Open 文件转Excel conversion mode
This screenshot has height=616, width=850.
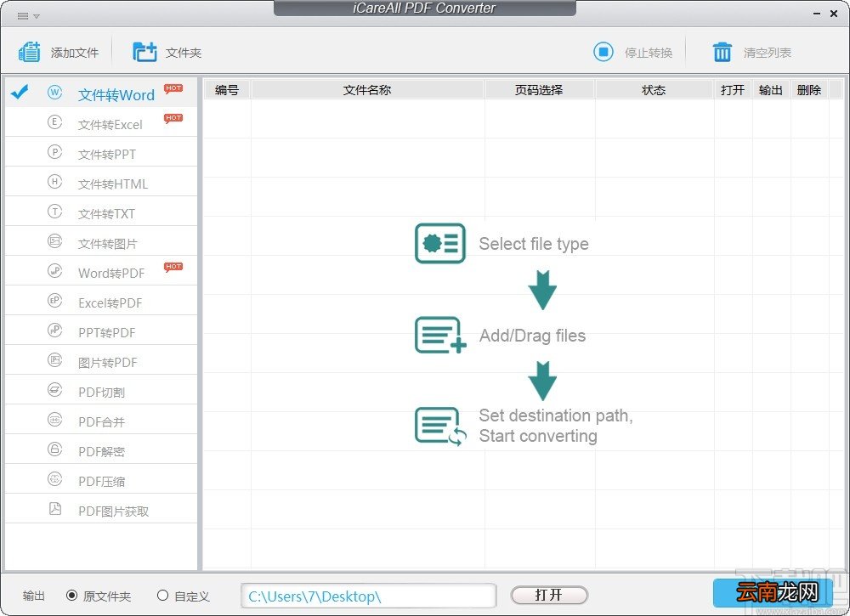pyautogui.click(x=101, y=122)
